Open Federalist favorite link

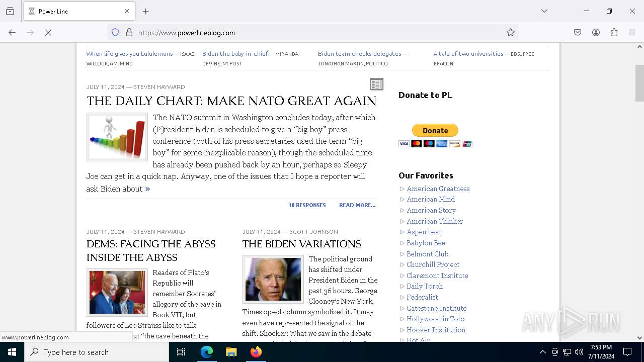(x=422, y=297)
